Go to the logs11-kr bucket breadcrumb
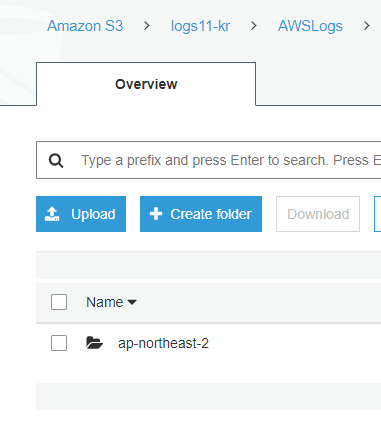 click(x=200, y=26)
